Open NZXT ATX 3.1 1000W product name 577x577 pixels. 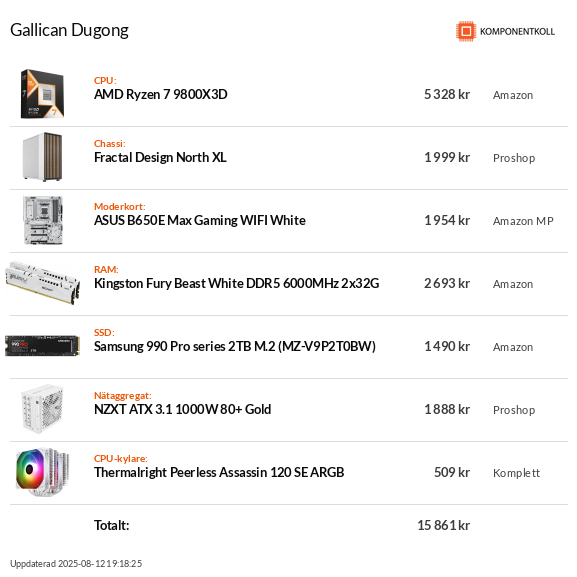(x=183, y=410)
